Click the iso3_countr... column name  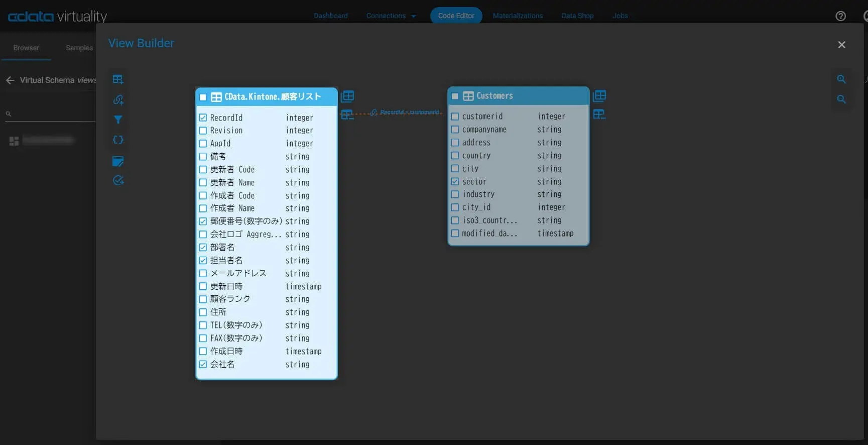[489, 220]
